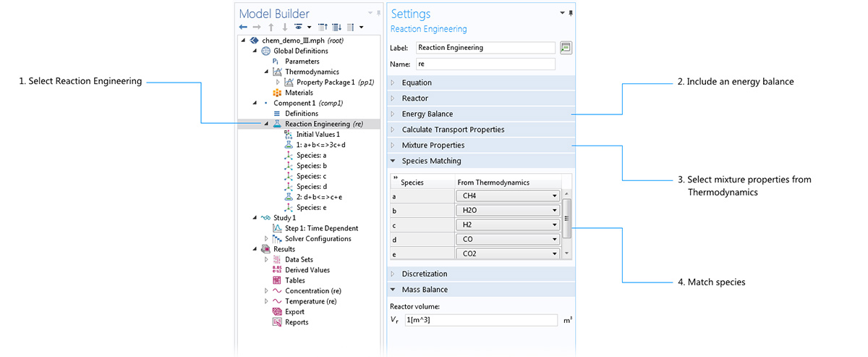This screenshot has width=868, height=357.
Task: Expand the Energy Balance section
Action: click(x=427, y=114)
